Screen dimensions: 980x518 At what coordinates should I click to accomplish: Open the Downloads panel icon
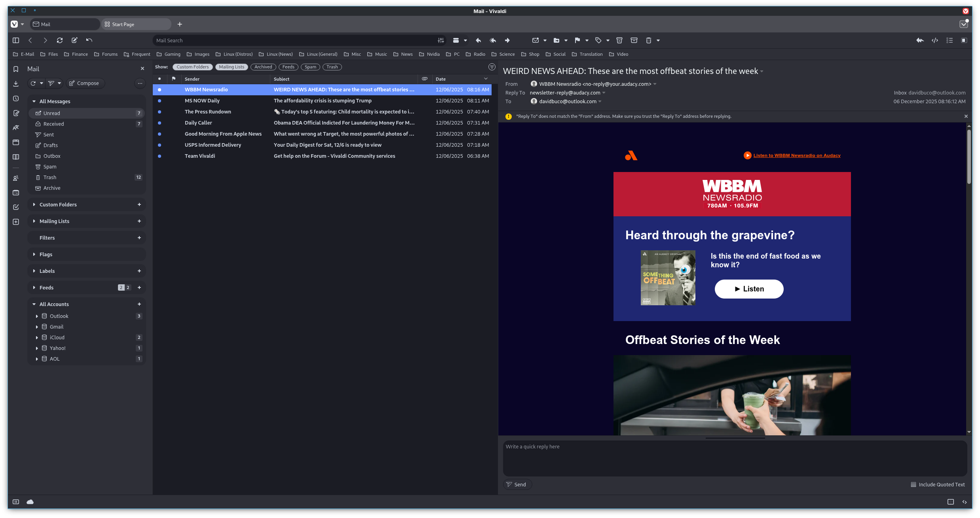(x=16, y=83)
